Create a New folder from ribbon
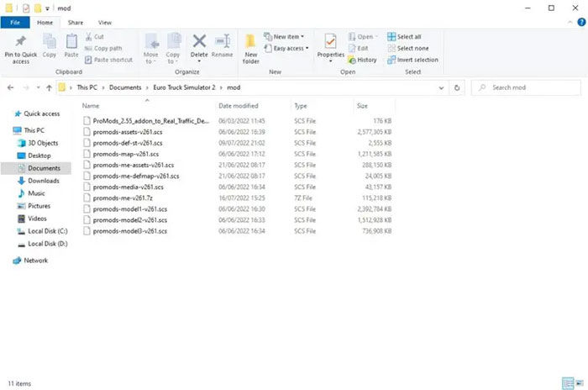Screen dimensions: 588x390 coord(251,47)
